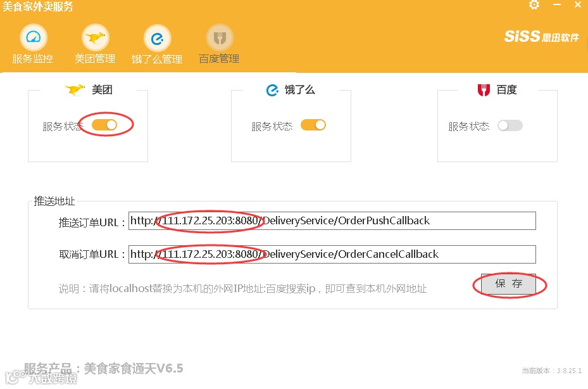Click the 服务产品：美食家食通天V6.5 text

click(104, 368)
